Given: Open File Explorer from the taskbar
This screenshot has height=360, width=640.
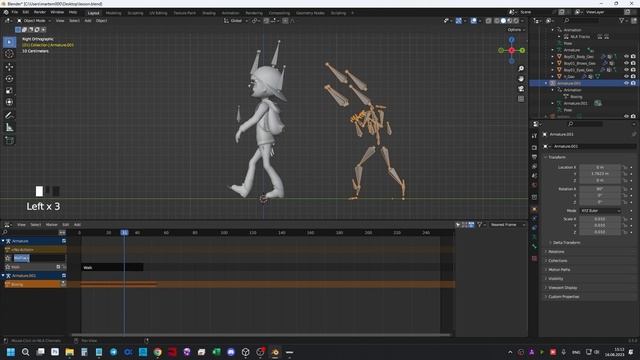Looking at the screenshot, I should click(69, 352).
